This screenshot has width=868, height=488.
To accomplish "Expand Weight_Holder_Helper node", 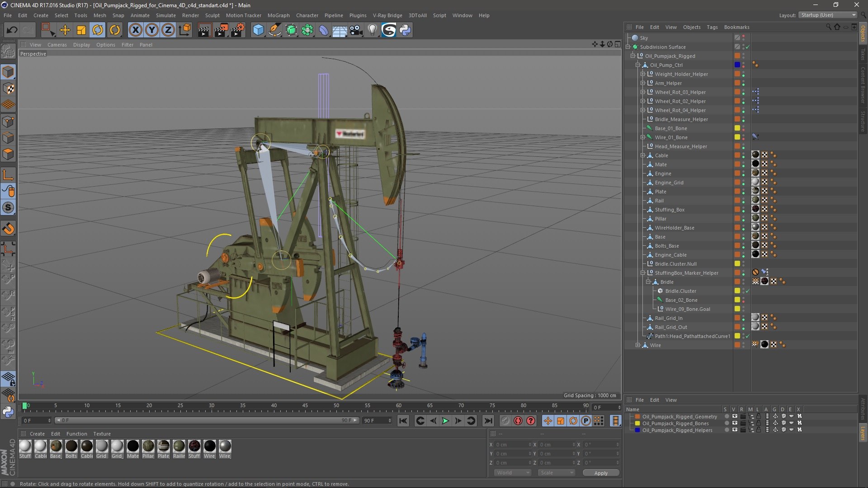I will pos(643,74).
